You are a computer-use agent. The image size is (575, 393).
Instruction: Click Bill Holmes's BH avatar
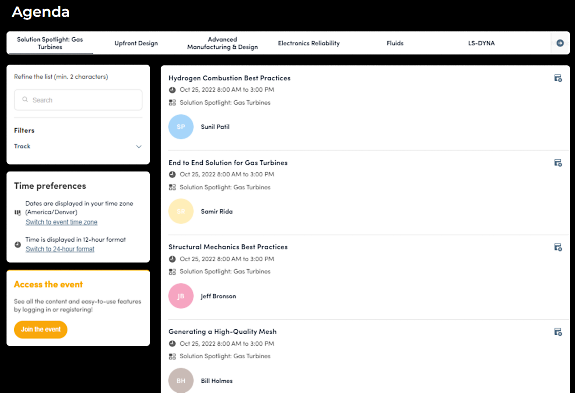pos(181,381)
